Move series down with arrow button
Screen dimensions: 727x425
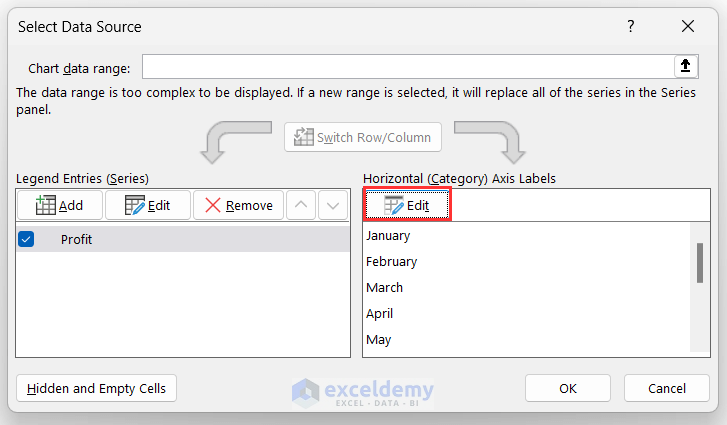(333, 205)
